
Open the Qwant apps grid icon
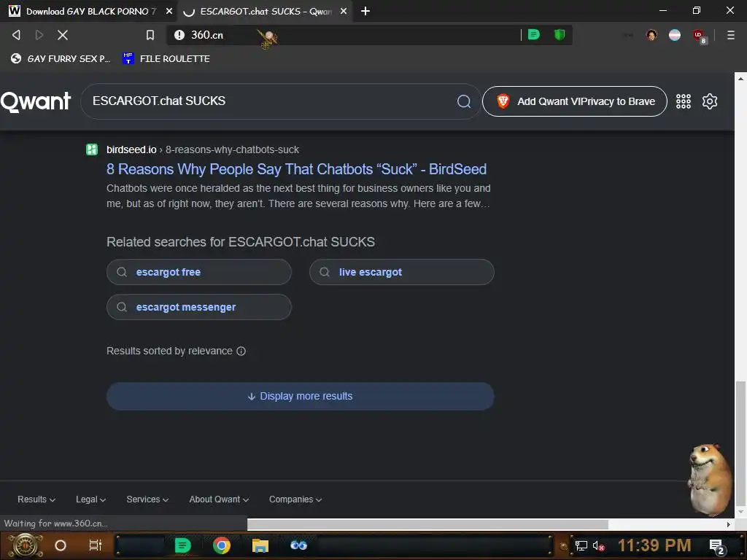click(683, 101)
